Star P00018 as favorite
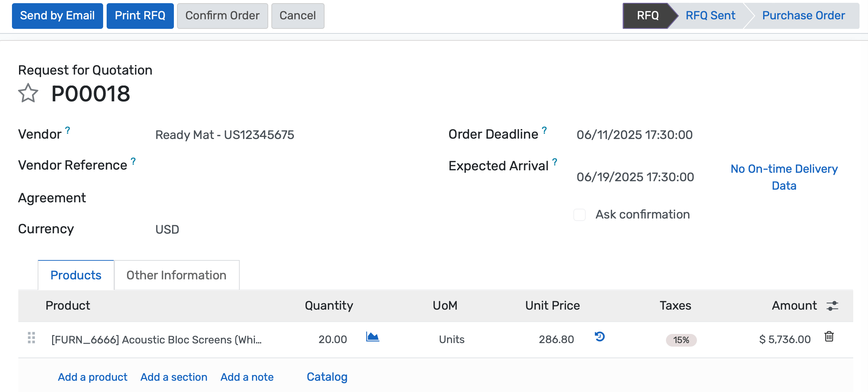This screenshot has width=868, height=392. click(x=27, y=93)
